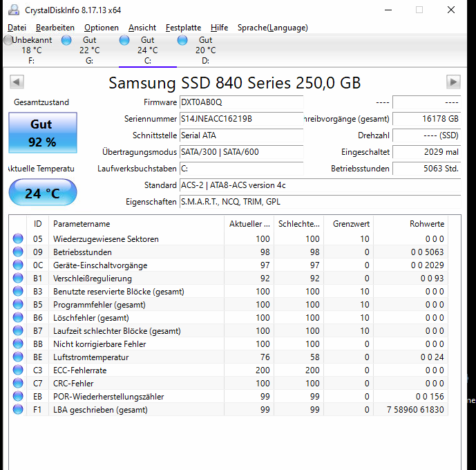
Task: Click the 5063 Std. operating hours value
Action: [427, 169]
